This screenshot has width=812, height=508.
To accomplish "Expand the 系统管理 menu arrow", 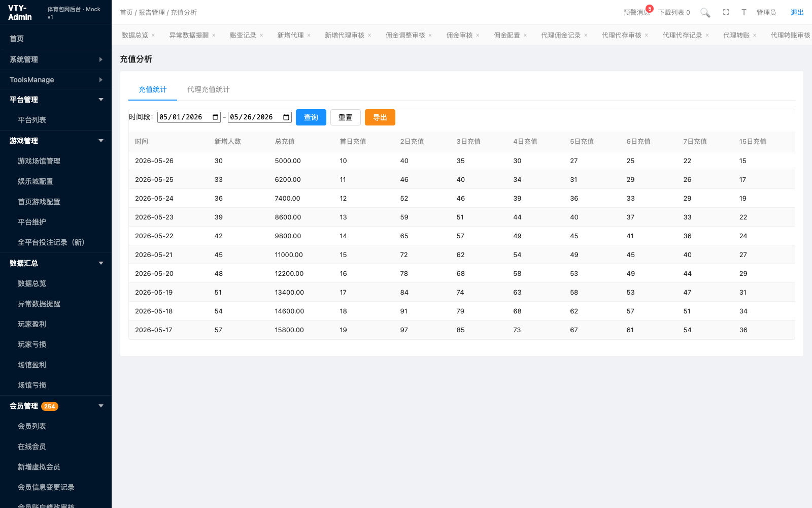I will pyautogui.click(x=101, y=59).
